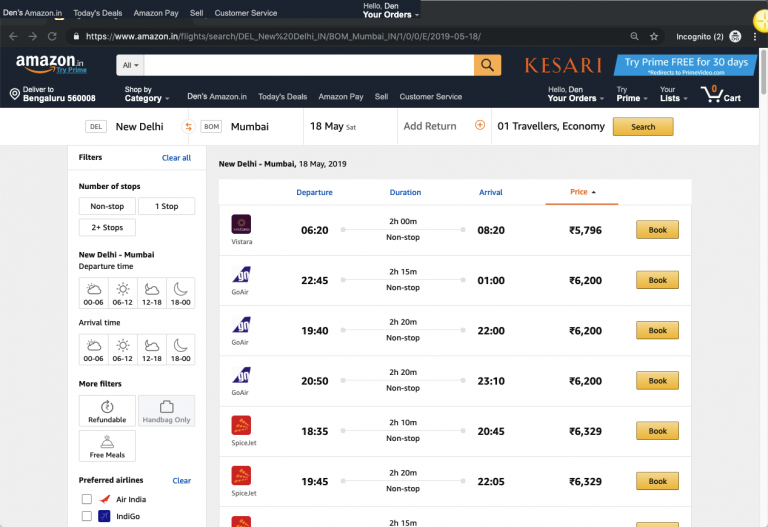768x527 pixels.
Task: Click the New Delhi origin field
Action: point(139,126)
